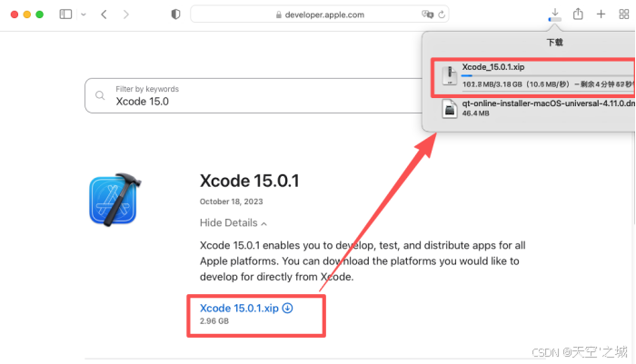636x364 pixels.
Task: Select the Xcode 15.0.1 heading
Action: (250, 181)
